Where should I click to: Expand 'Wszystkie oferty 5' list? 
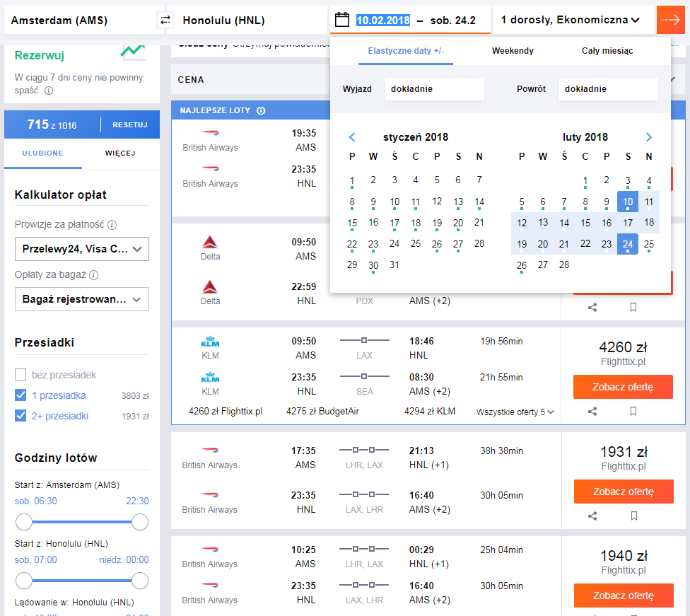tap(515, 412)
